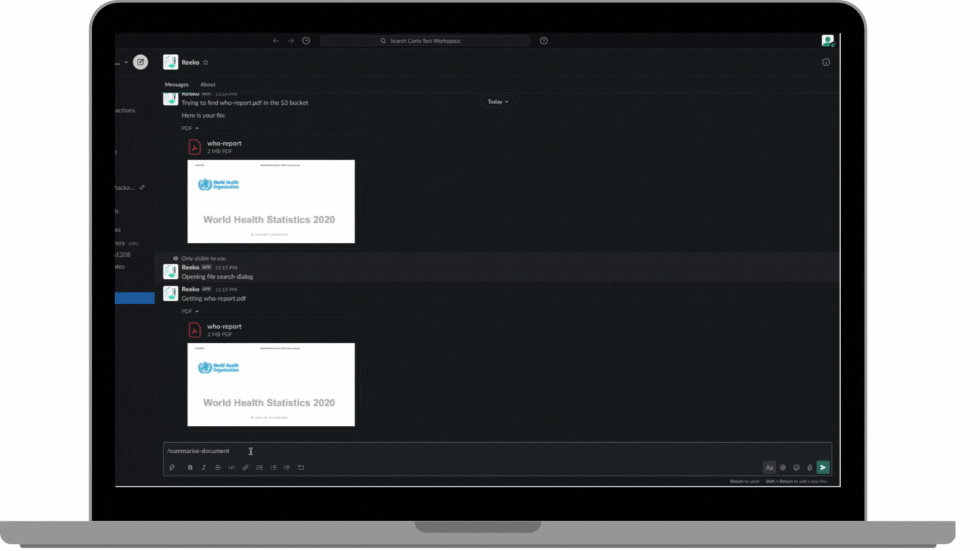Click the compose new message icon

click(x=140, y=62)
